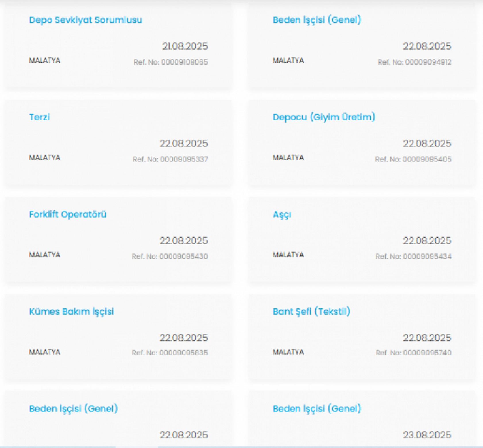The width and height of the screenshot is (483, 448).
Task: Open the Aşçı job listing
Action: coord(282,214)
